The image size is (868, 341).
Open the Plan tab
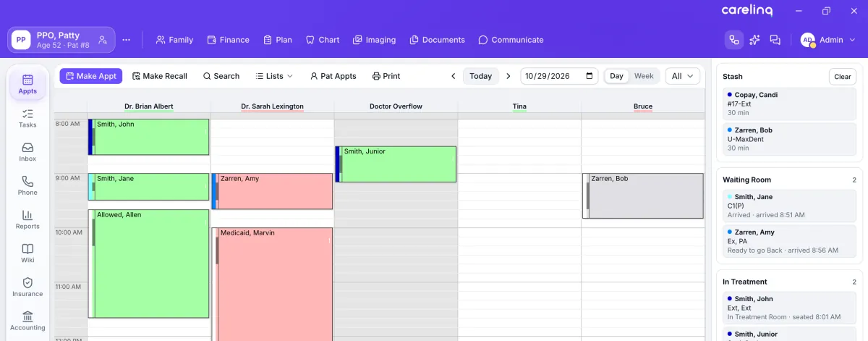(x=278, y=40)
